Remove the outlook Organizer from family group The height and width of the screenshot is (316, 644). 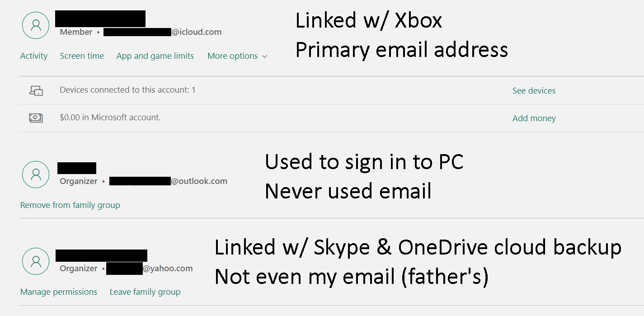click(x=70, y=205)
